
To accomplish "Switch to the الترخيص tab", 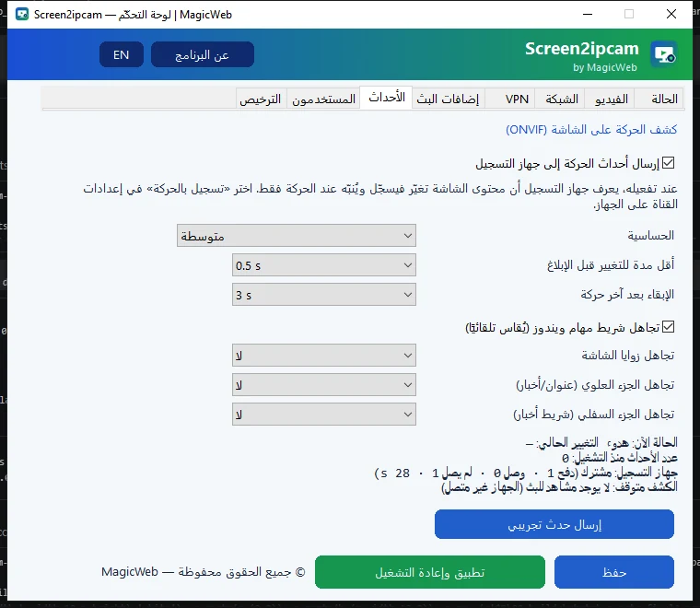I will (261, 99).
